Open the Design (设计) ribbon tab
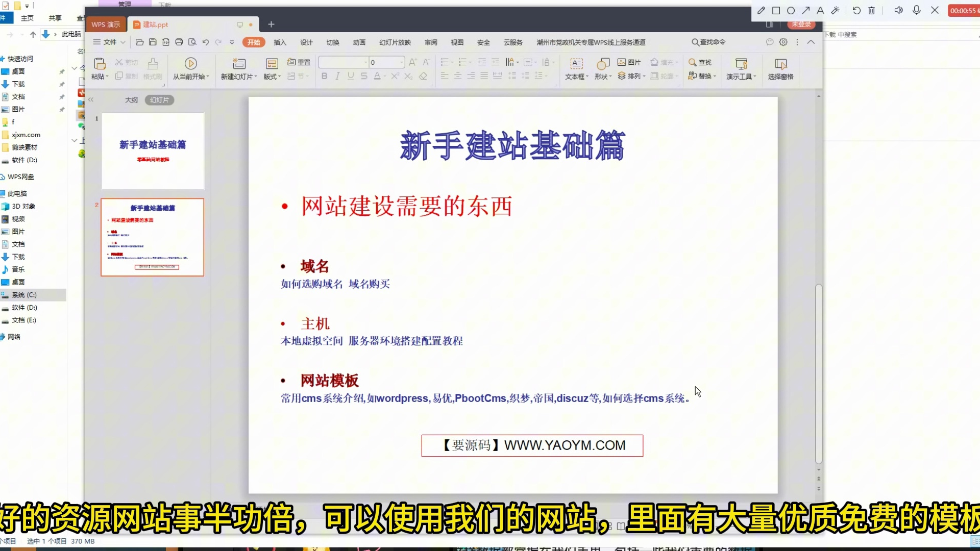980x551 pixels. click(306, 42)
